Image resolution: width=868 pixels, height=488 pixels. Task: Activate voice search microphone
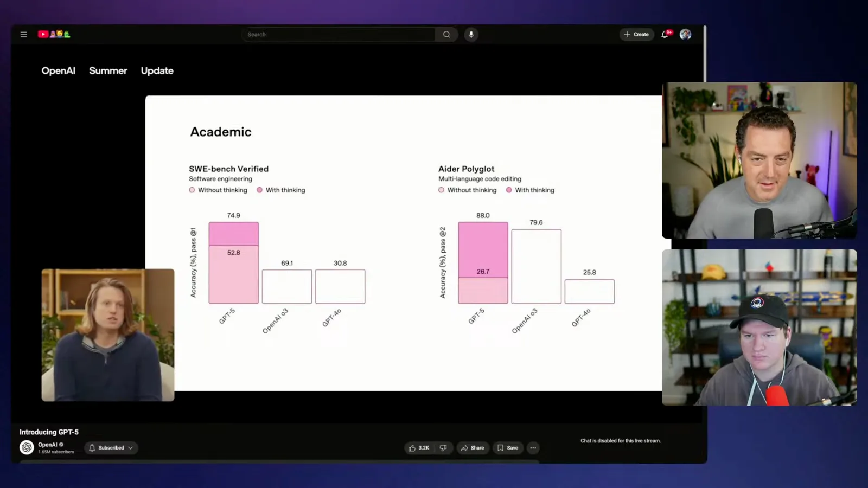click(x=471, y=34)
